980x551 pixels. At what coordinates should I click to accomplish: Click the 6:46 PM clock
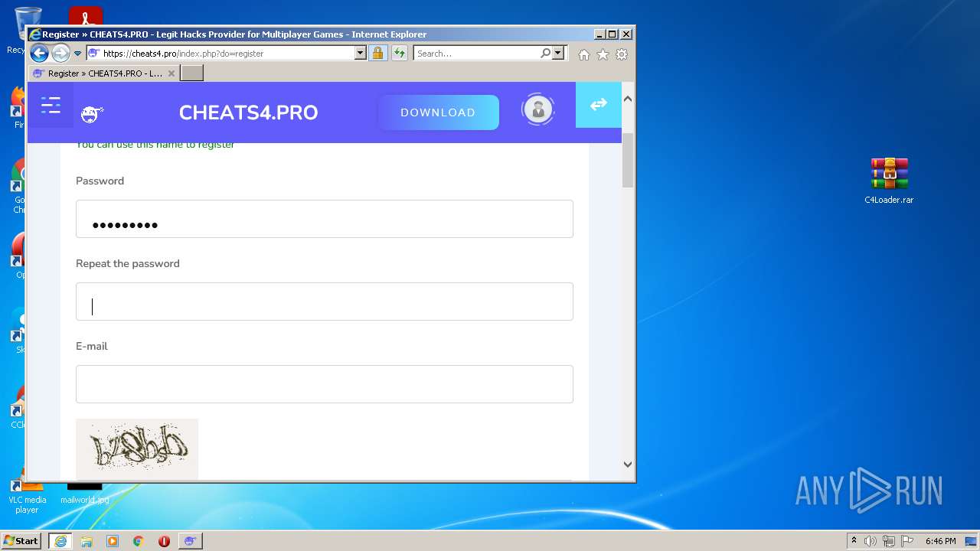[x=940, y=541]
